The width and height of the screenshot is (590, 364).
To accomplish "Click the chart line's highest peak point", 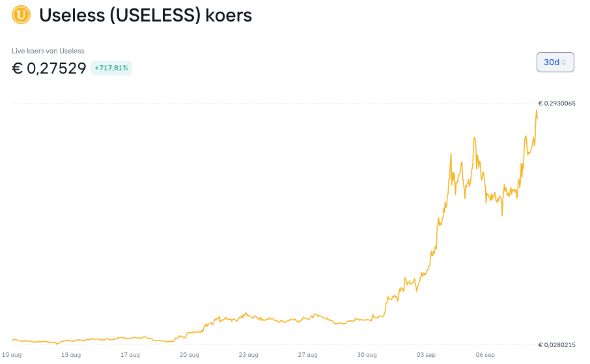I will 536,110.
